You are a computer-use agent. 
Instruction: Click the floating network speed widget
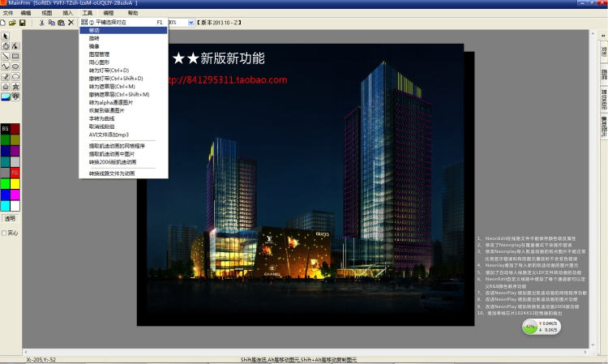pos(542,327)
